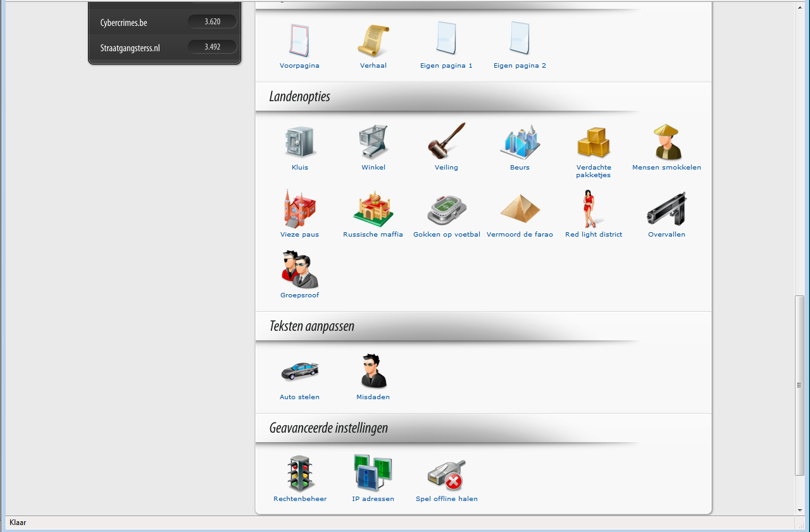Open the Overvallen pistol icon
Image resolution: width=810 pixels, height=532 pixels.
tap(666, 209)
